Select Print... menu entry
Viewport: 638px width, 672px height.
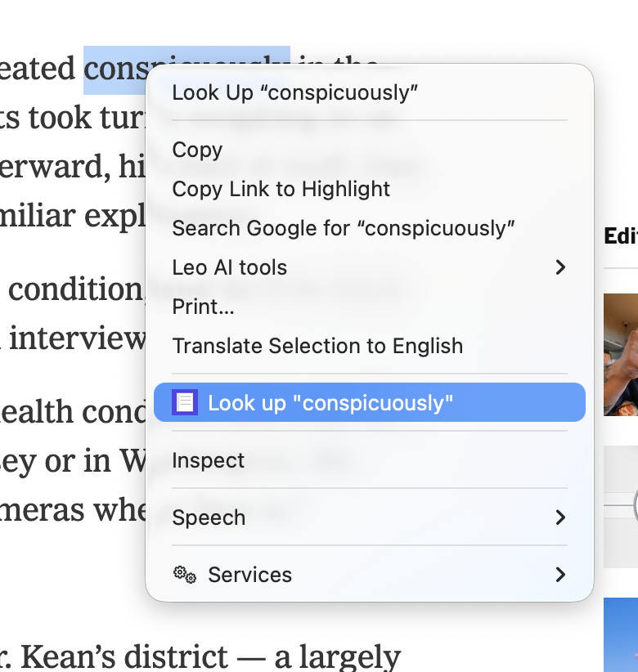pos(370,307)
